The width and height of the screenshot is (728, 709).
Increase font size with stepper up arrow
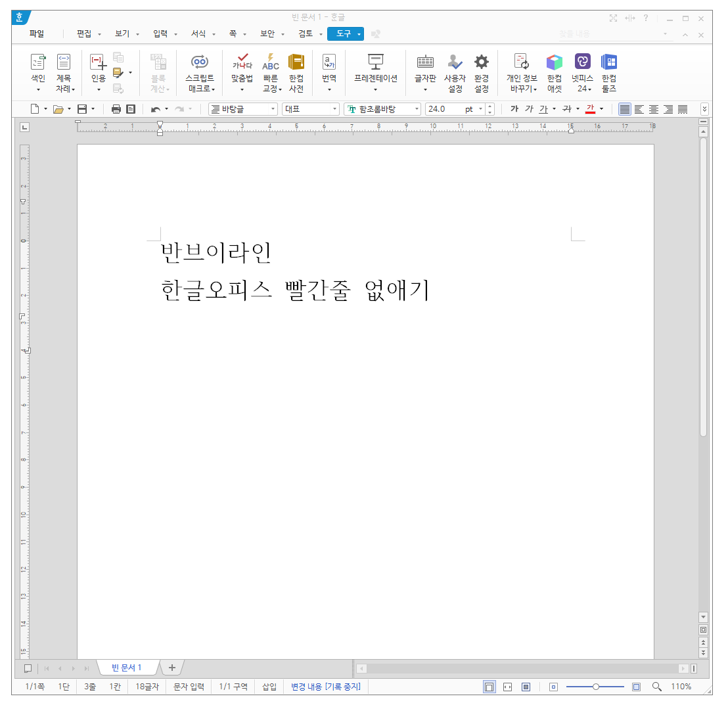[489, 106]
